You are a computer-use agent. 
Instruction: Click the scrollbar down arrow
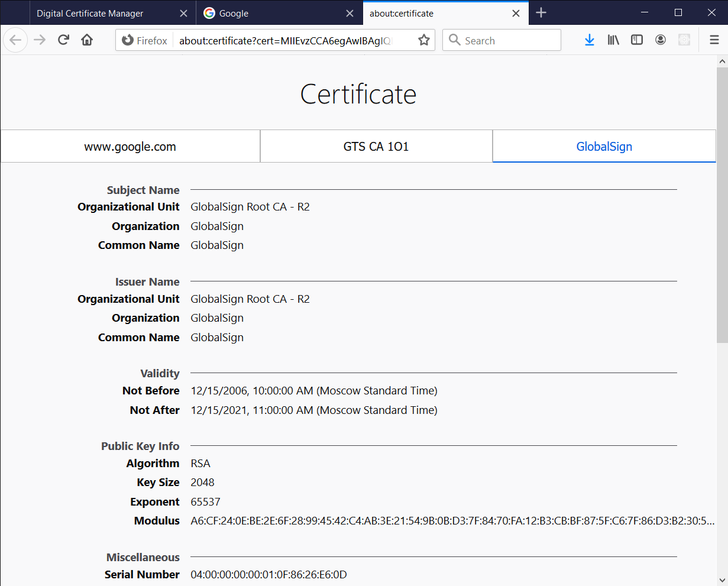point(722,579)
